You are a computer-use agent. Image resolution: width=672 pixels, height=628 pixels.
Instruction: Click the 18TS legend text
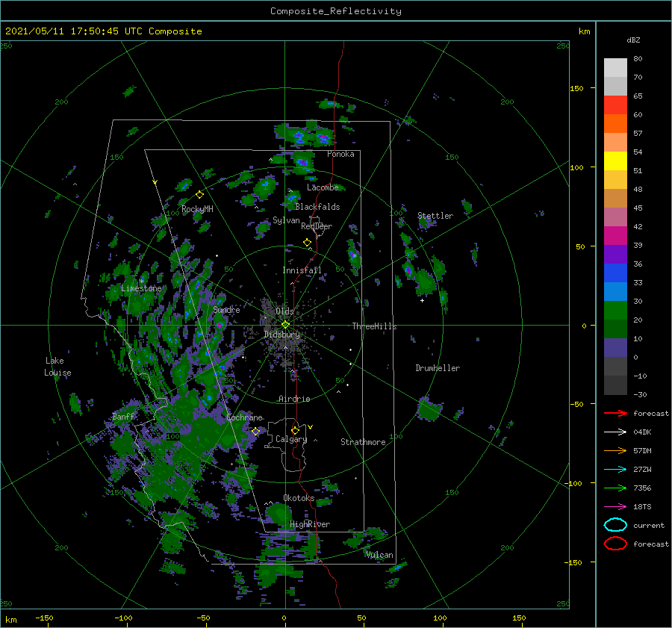[x=642, y=506]
